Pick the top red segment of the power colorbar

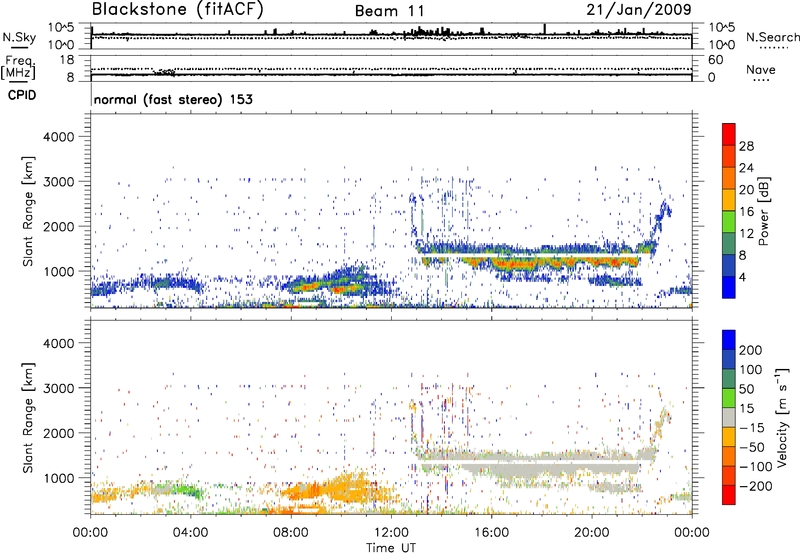[x=729, y=135]
